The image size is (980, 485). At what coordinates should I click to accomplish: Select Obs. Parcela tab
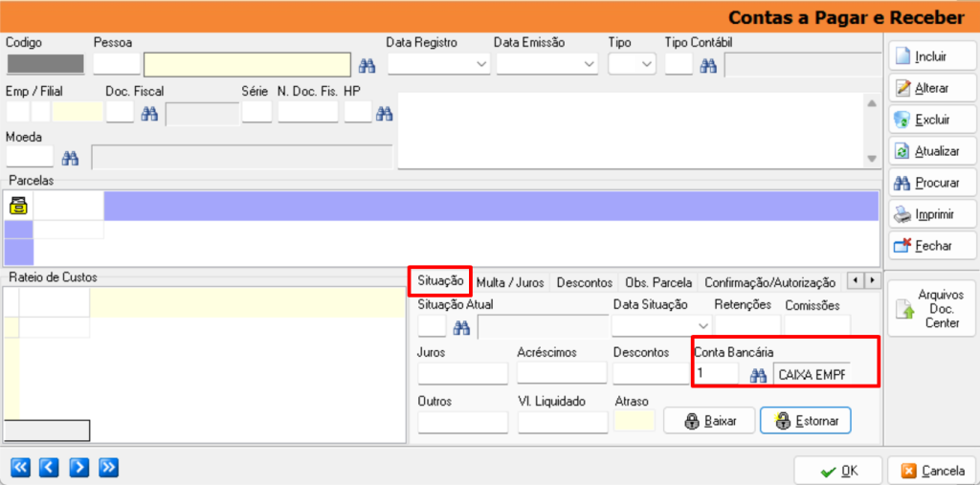point(658,282)
